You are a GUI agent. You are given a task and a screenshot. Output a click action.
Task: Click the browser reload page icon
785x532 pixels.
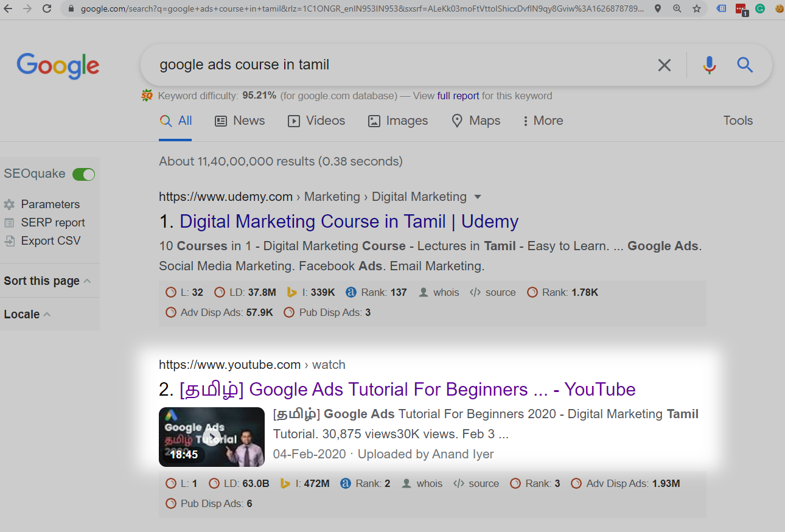[47, 9]
